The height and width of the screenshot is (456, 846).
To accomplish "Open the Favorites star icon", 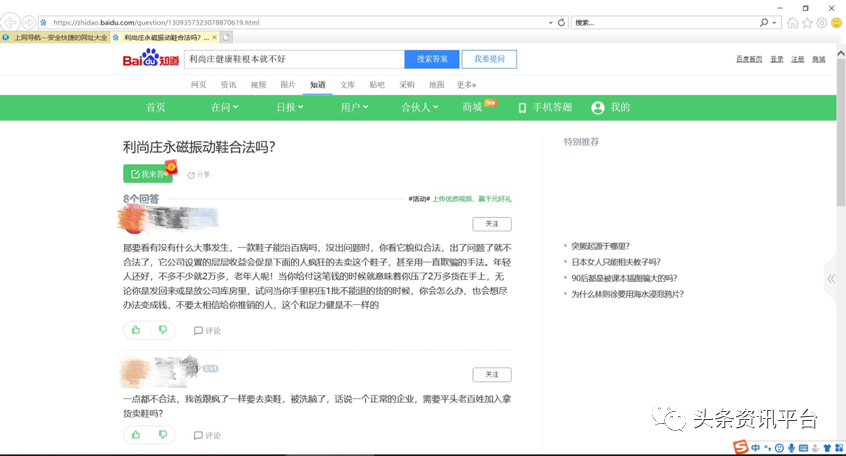I will [x=807, y=23].
